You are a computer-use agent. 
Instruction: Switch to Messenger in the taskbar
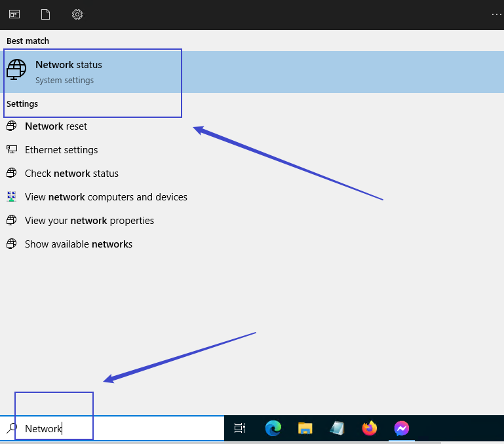[402, 428]
